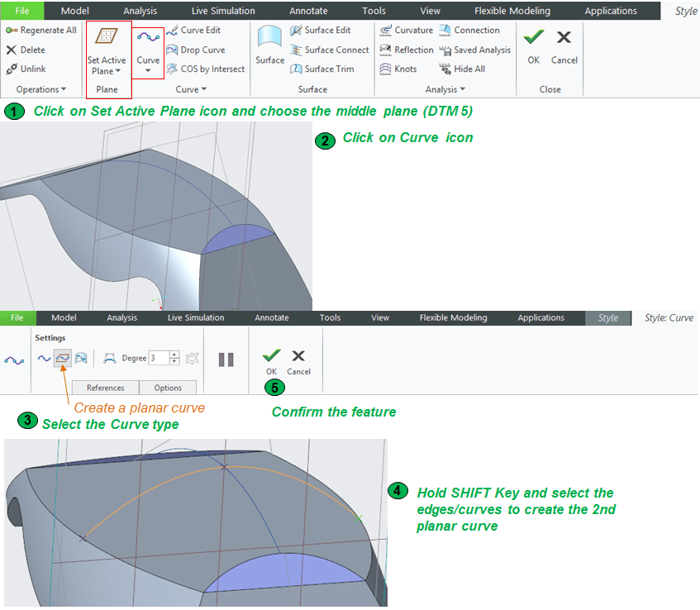Expand the Analysis group dropdown
This screenshot has height=610, width=700.
point(445,89)
